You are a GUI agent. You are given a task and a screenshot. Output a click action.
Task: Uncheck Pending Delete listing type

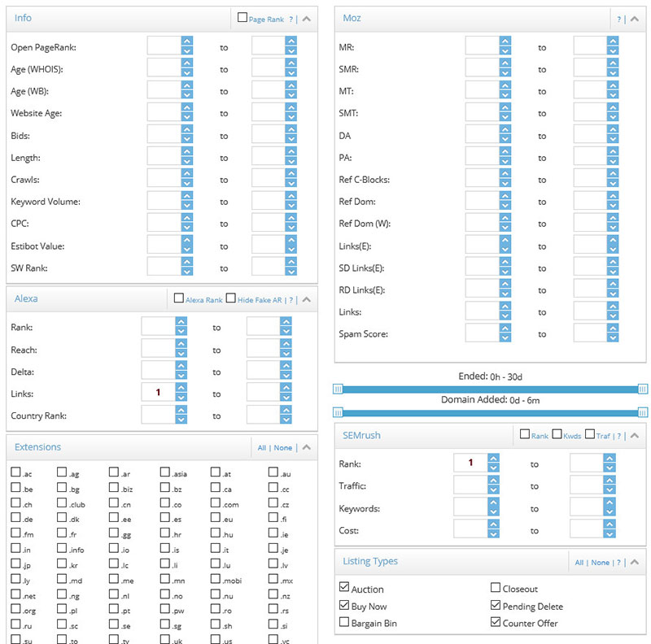[x=496, y=605]
